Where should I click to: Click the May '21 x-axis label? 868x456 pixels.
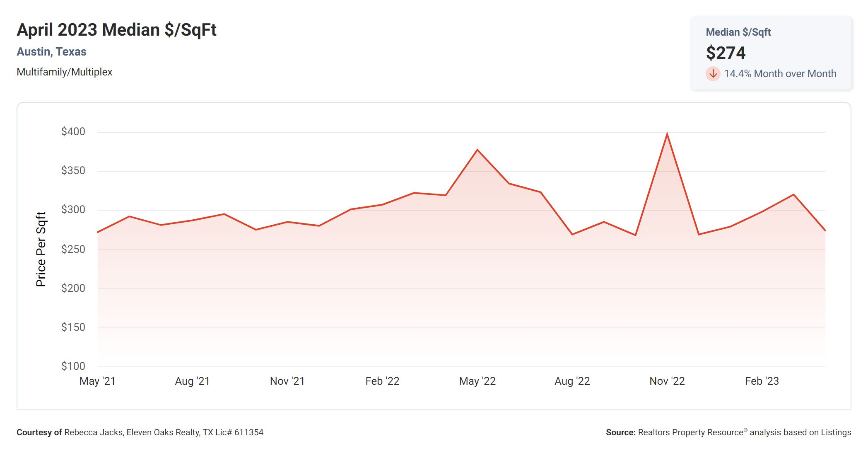click(x=97, y=381)
